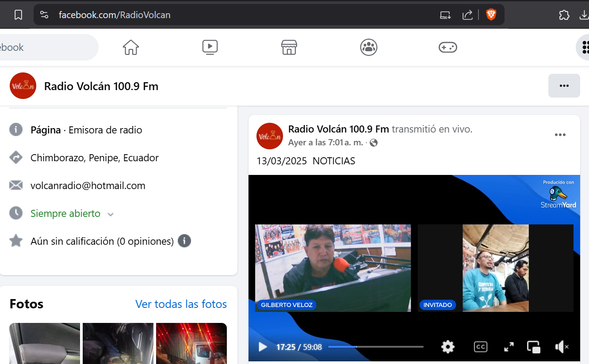Open Facebook Groups tab

(368, 47)
